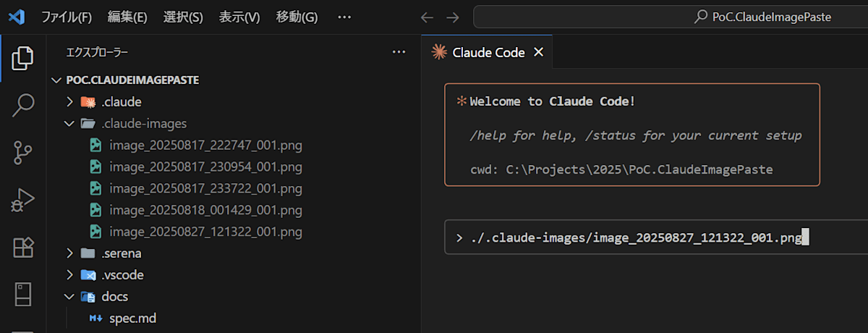Click the activity bar icon below Extensions
868x333 pixels.
click(23, 295)
